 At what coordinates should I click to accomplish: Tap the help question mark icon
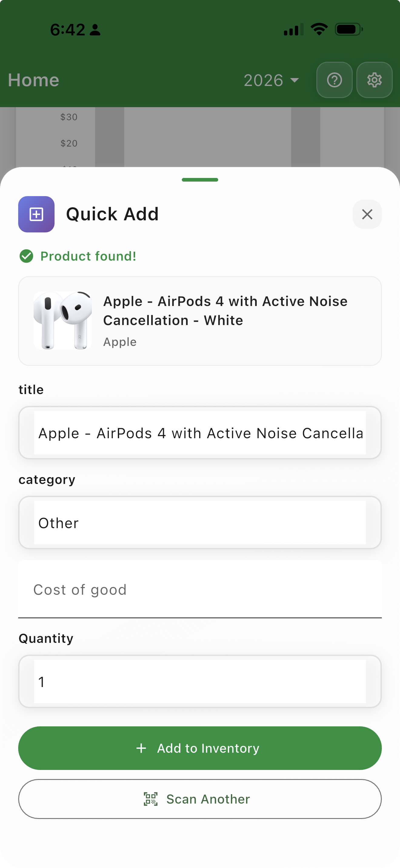pos(334,80)
